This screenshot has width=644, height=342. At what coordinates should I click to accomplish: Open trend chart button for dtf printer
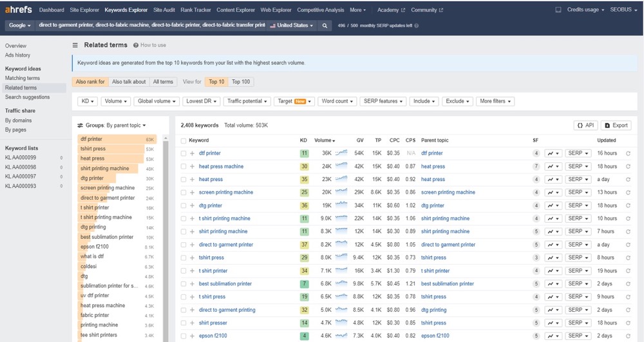(553, 153)
